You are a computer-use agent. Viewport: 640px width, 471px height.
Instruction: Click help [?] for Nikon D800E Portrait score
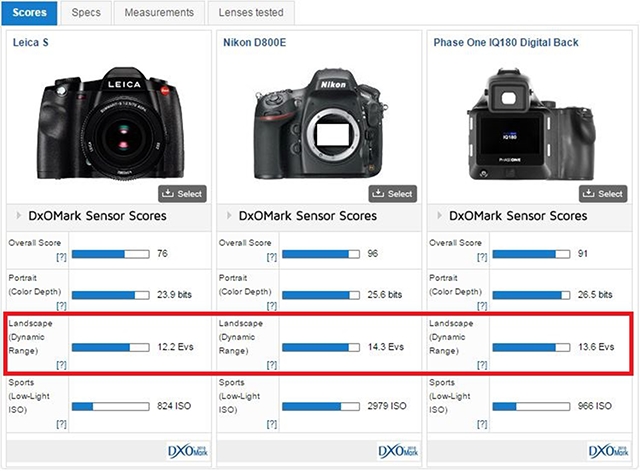pyautogui.click(x=271, y=305)
